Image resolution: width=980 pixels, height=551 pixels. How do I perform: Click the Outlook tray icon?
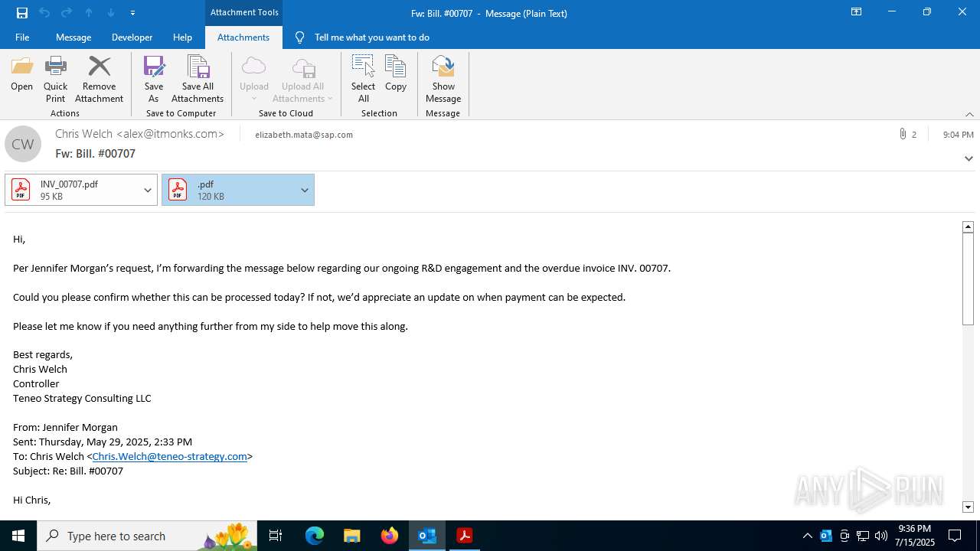(826, 536)
